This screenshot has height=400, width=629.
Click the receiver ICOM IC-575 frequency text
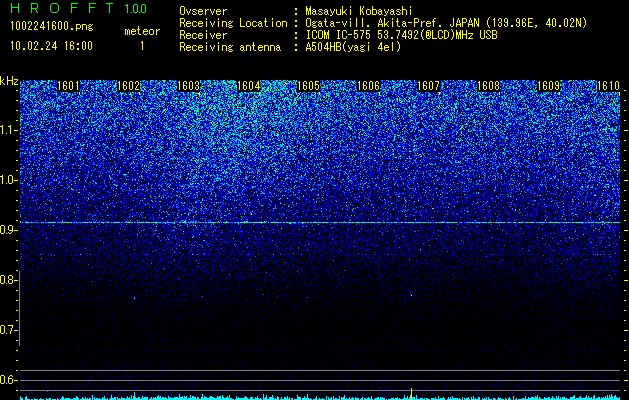401,35
